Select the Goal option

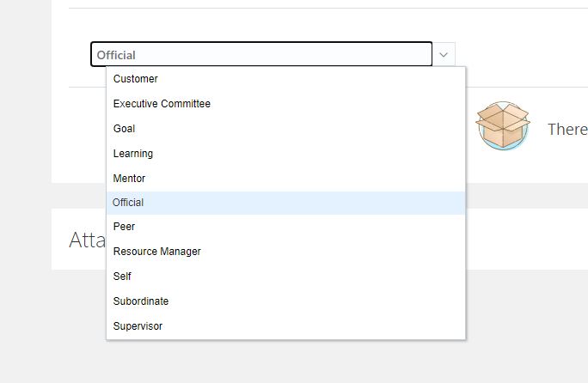click(x=285, y=129)
